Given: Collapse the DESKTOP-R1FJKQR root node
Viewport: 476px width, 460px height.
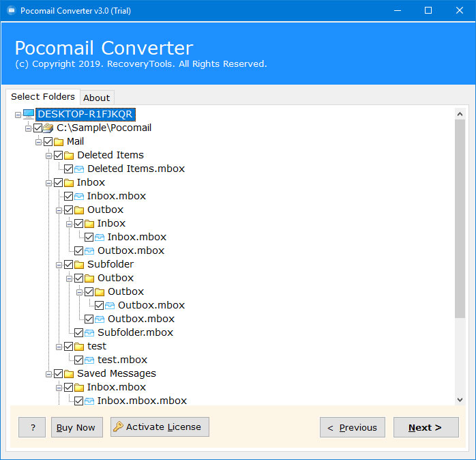Looking at the screenshot, I should (x=18, y=115).
